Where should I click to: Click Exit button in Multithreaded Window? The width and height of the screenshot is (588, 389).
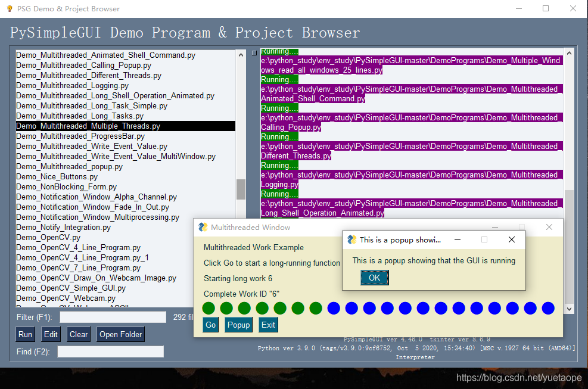click(268, 325)
